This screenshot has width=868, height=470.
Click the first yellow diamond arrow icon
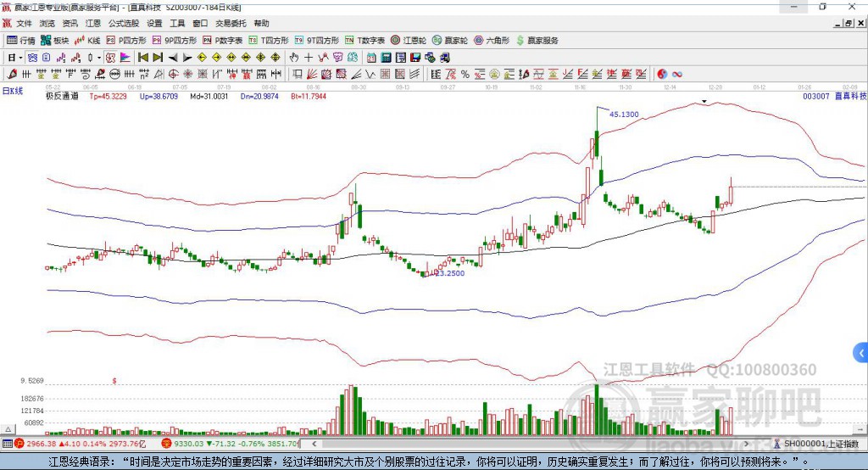[202, 58]
